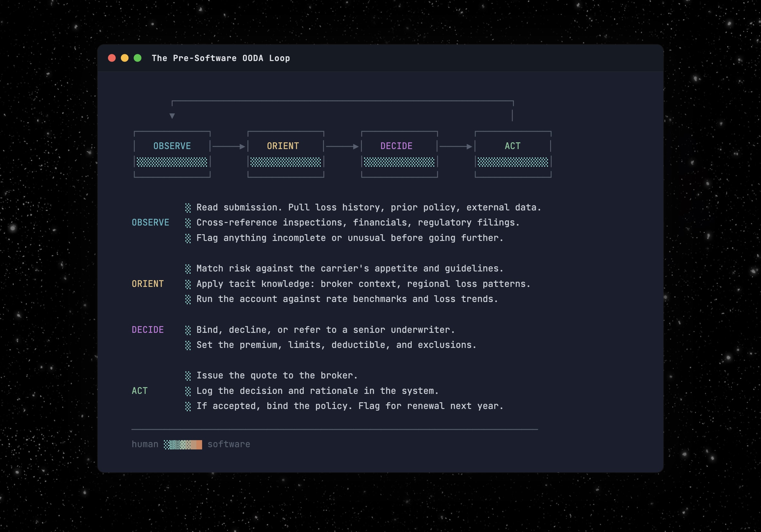Click the human-to-software gradient bar
Image resolution: width=761 pixels, height=532 pixels.
183,444
